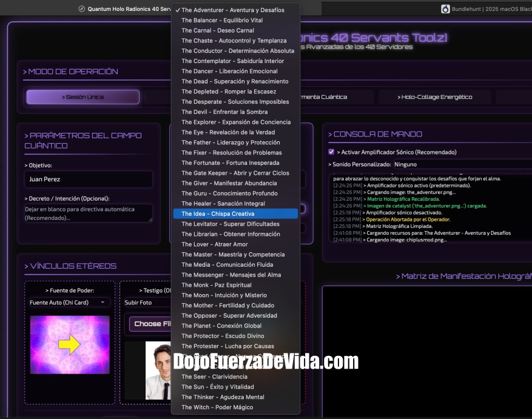532x419 pixels.
Task: Click the Matriz de Manifestación Holográfica canvas
Action: (427, 352)
